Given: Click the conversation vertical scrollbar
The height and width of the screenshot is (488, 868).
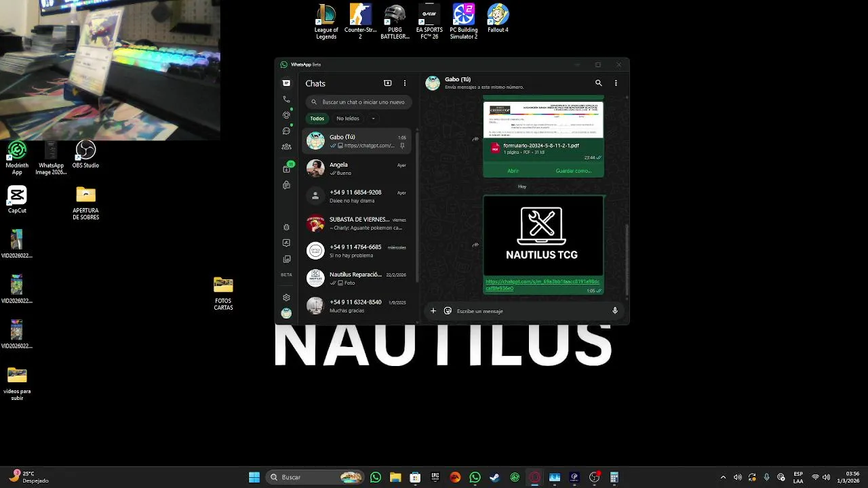Looking at the screenshot, I should click(x=627, y=261).
